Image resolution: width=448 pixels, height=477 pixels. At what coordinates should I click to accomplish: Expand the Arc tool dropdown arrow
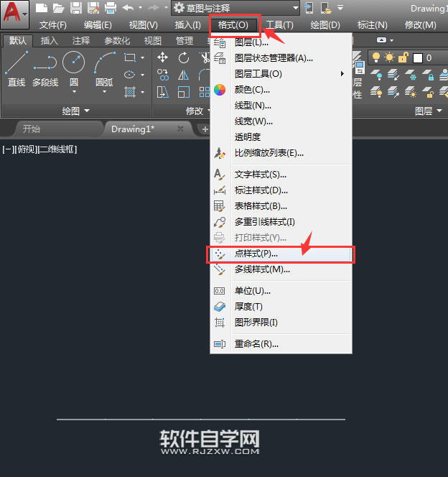[x=104, y=91]
